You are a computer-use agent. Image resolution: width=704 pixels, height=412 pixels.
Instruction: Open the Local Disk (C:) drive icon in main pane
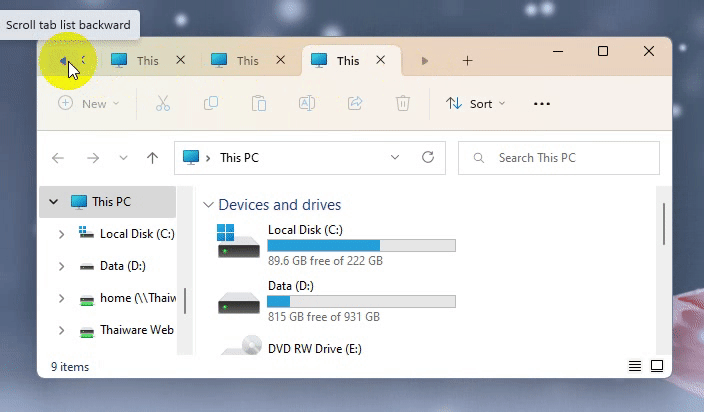click(x=238, y=241)
